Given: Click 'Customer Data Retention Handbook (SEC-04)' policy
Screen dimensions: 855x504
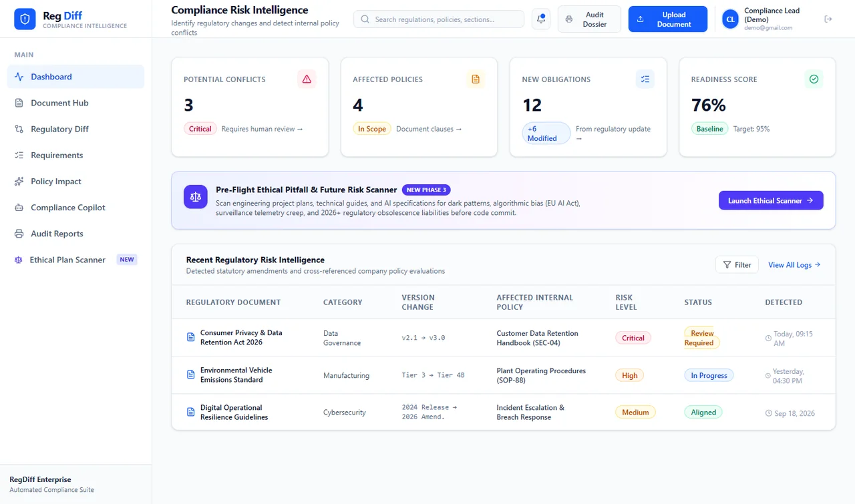Looking at the screenshot, I should [538, 338].
